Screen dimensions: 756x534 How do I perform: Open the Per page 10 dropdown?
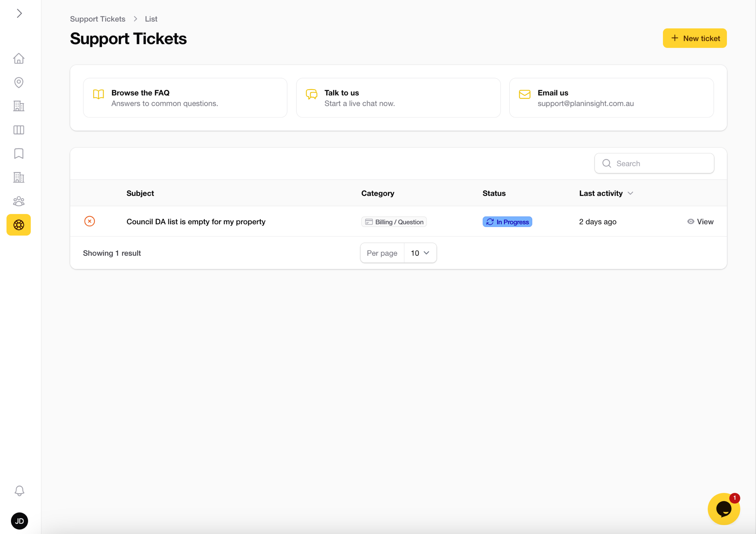(420, 253)
